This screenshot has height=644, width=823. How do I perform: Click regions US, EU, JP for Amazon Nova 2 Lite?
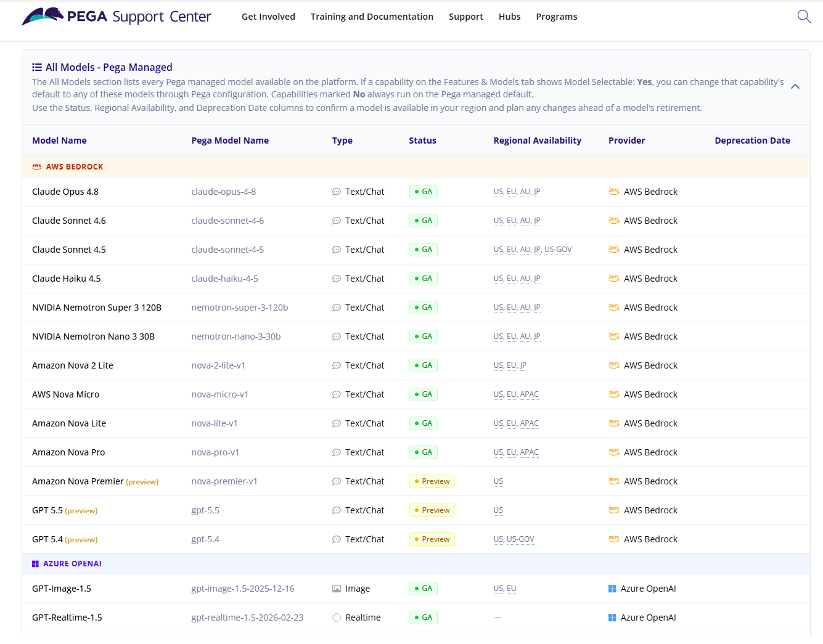510,365
